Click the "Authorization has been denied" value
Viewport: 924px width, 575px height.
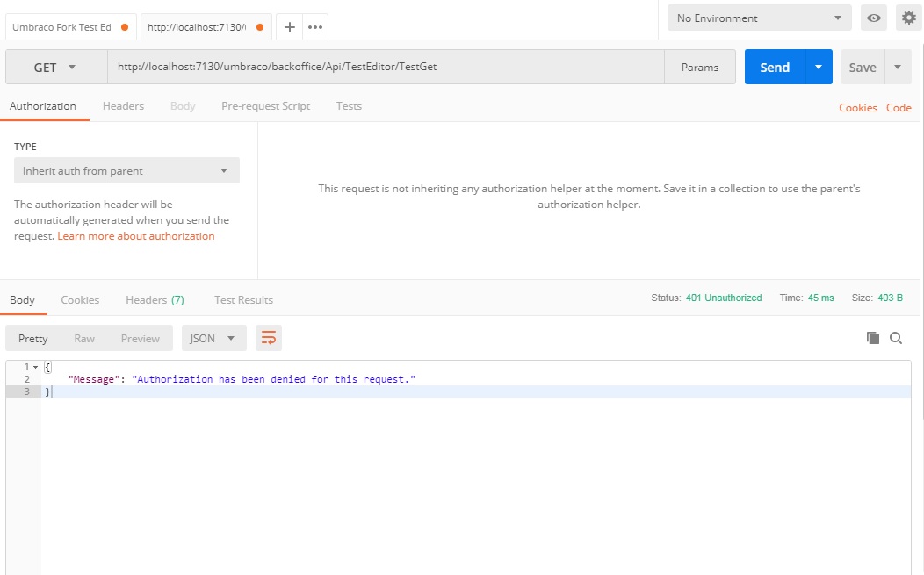pyautogui.click(x=274, y=379)
